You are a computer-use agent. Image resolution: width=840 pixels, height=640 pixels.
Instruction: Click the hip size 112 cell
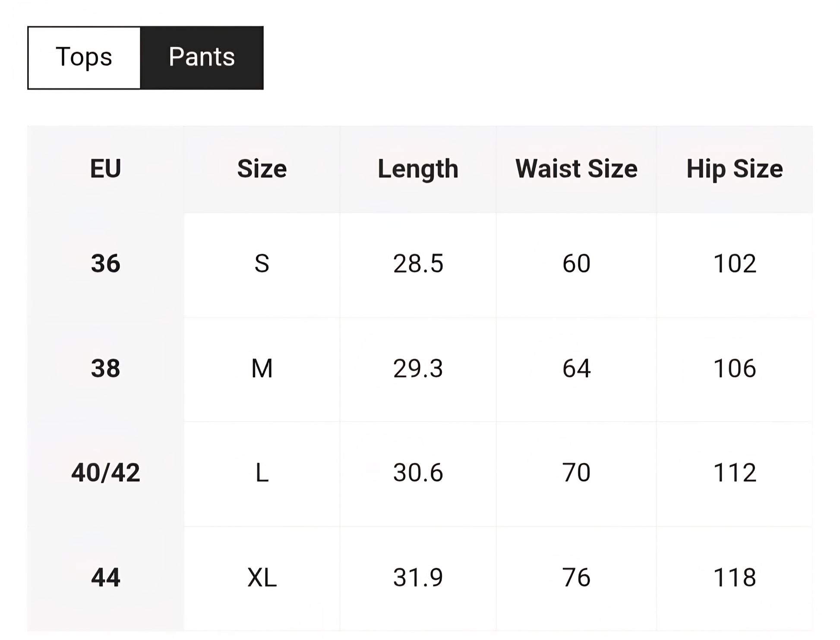pos(735,473)
